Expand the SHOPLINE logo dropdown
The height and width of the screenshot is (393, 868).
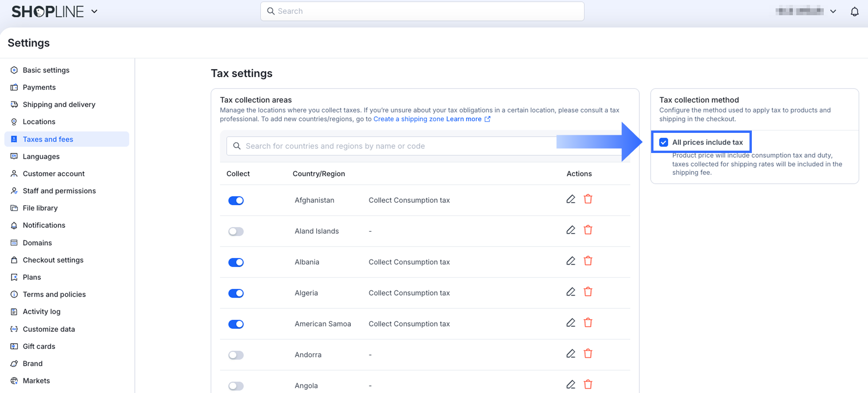(x=94, y=11)
